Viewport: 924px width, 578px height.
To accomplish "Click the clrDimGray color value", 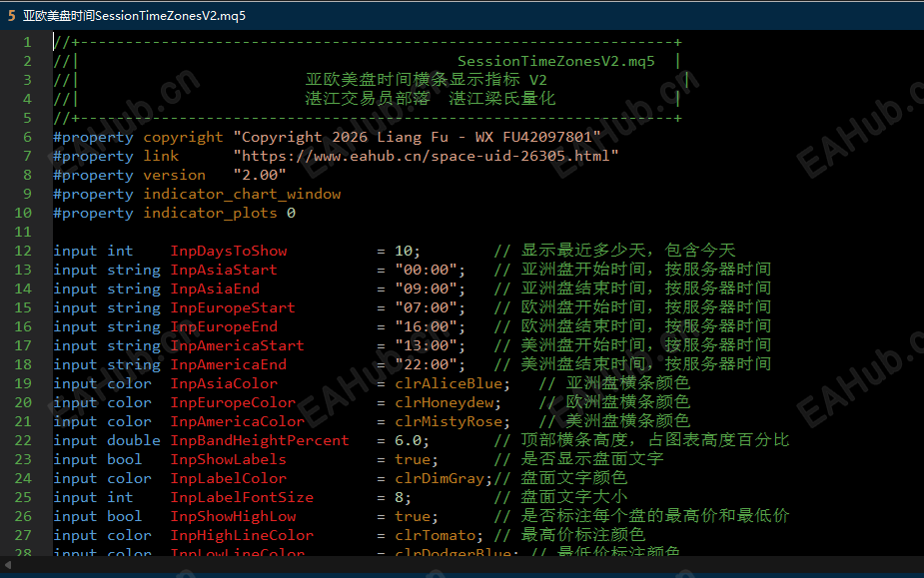I will point(440,478).
